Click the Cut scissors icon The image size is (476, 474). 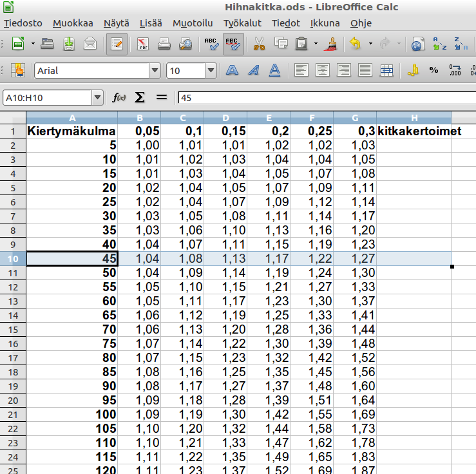click(x=259, y=44)
